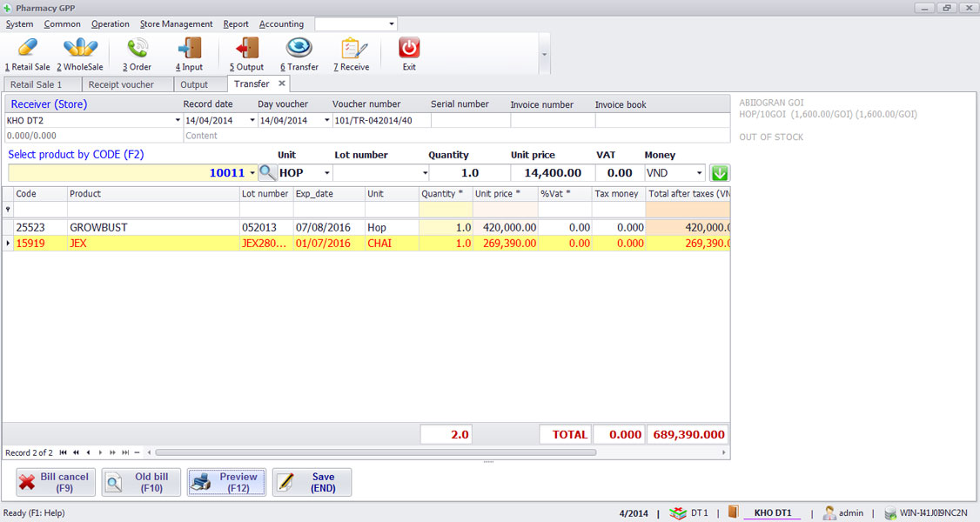Open the Retail Sale function
Viewport: 980px width, 522px height.
pyautogui.click(x=26, y=52)
